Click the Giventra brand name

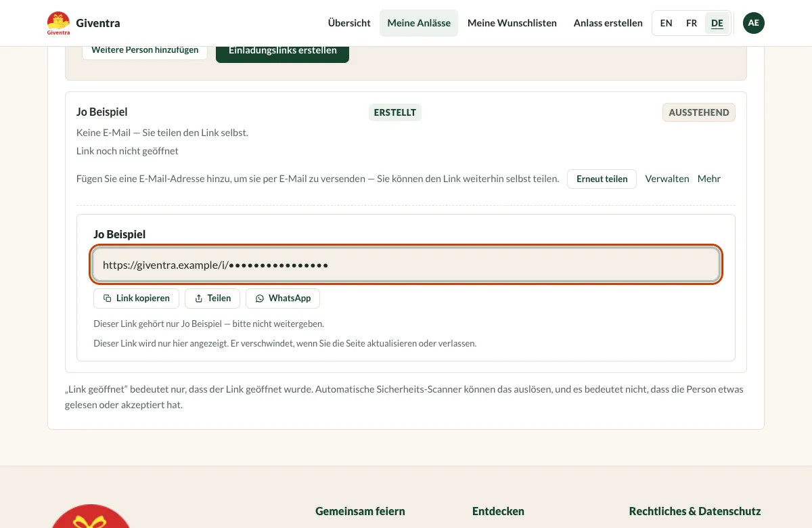click(x=98, y=23)
